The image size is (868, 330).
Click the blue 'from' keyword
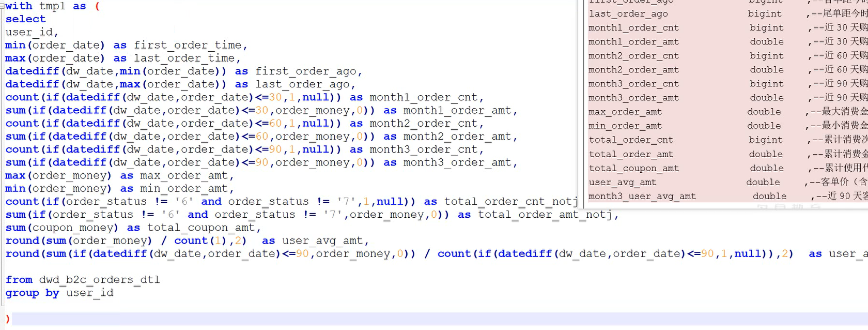19,280
